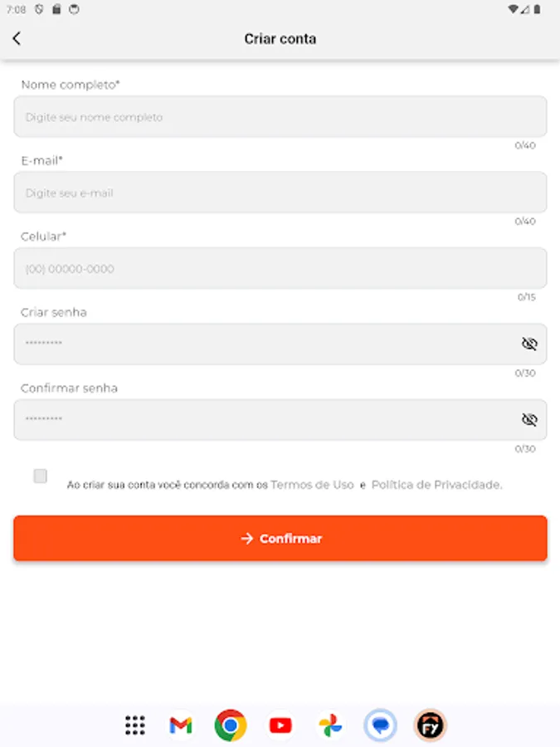The image size is (560, 747).
Task: Launch Gmail from the dock
Action: point(179,725)
